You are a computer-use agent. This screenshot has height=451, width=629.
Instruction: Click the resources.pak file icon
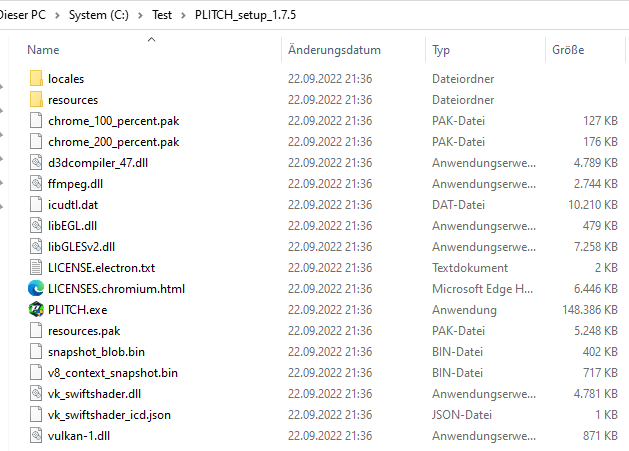point(36,330)
